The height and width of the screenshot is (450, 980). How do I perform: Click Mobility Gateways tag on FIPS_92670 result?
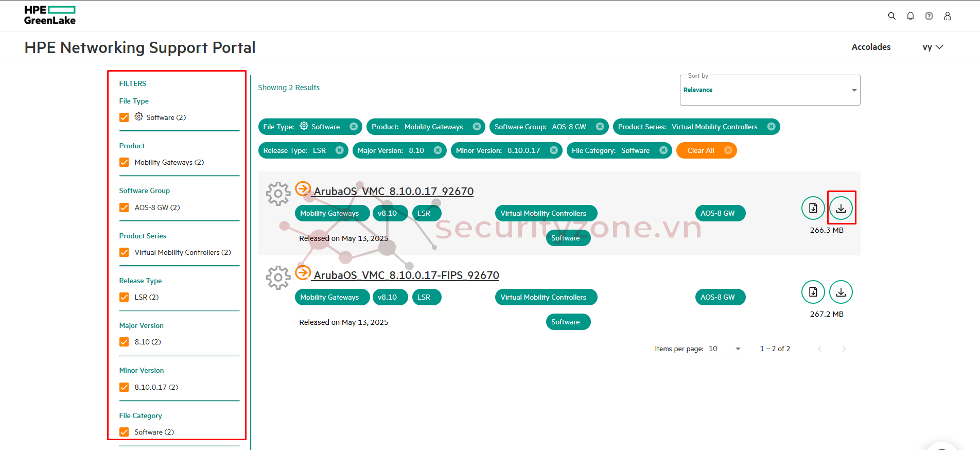(332, 297)
